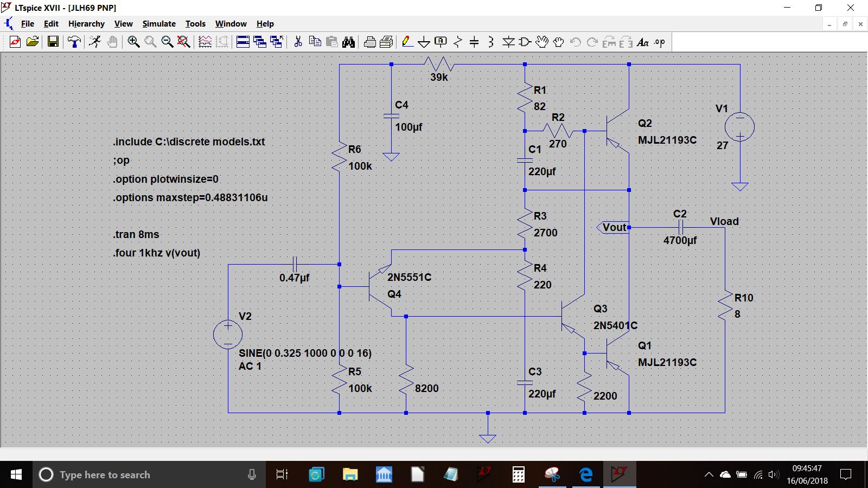Select the Move open-hand tool

pos(542,42)
